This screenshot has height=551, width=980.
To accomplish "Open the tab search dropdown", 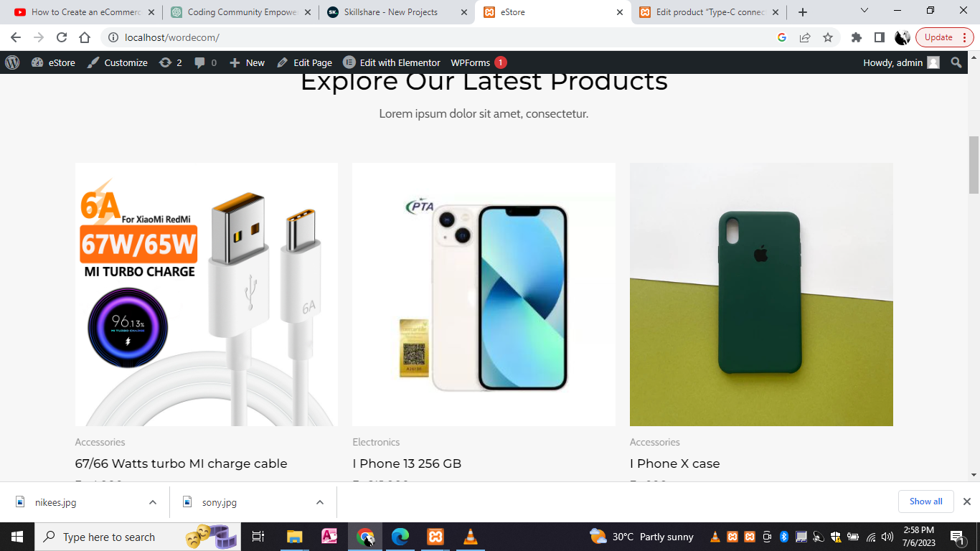I will (x=864, y=11).
